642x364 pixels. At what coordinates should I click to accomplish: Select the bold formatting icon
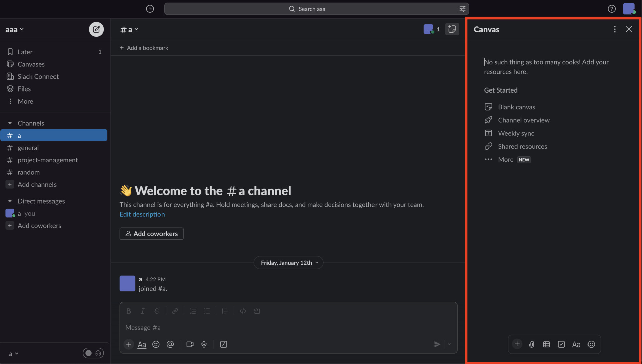point(128,311)
